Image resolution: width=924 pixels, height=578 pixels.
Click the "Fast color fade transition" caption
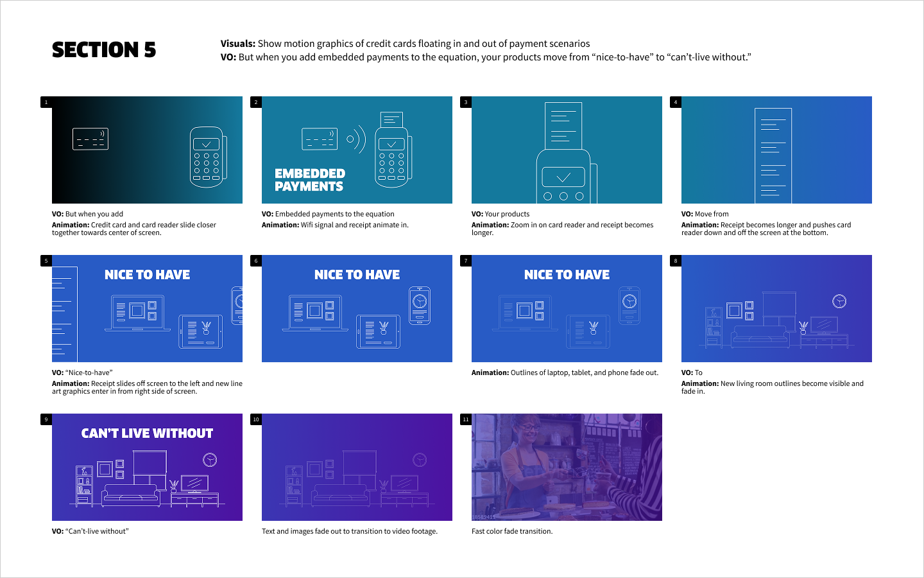click(x=512, y=531)
